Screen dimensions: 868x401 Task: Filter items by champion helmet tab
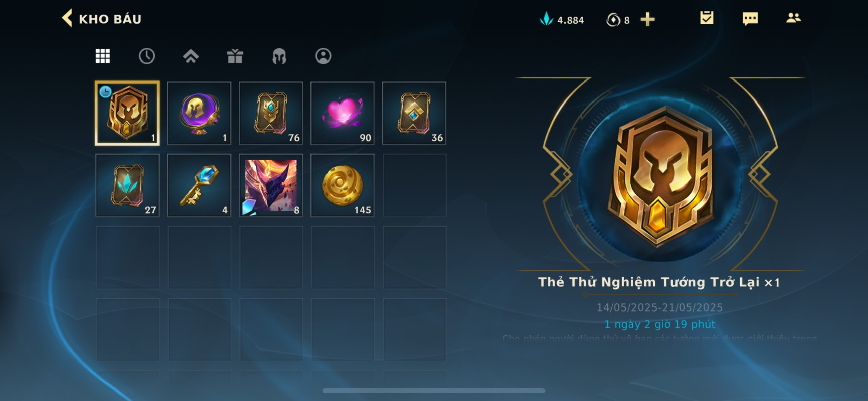click(279, 56)
